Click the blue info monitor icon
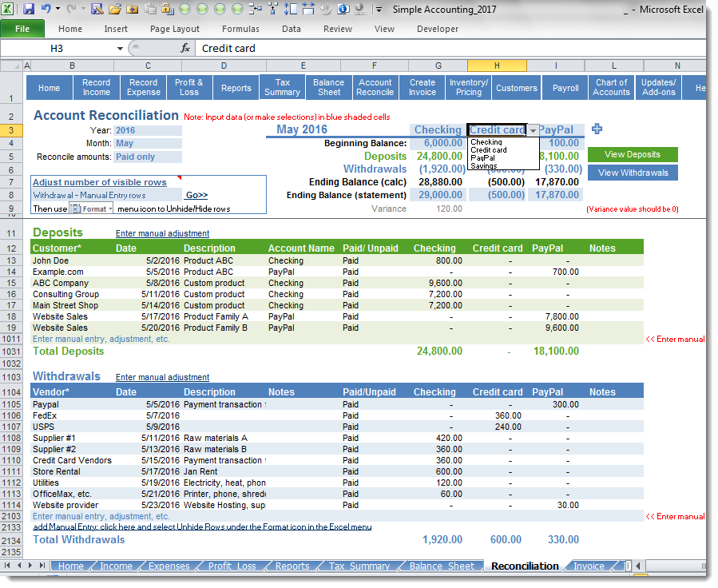 343,9
